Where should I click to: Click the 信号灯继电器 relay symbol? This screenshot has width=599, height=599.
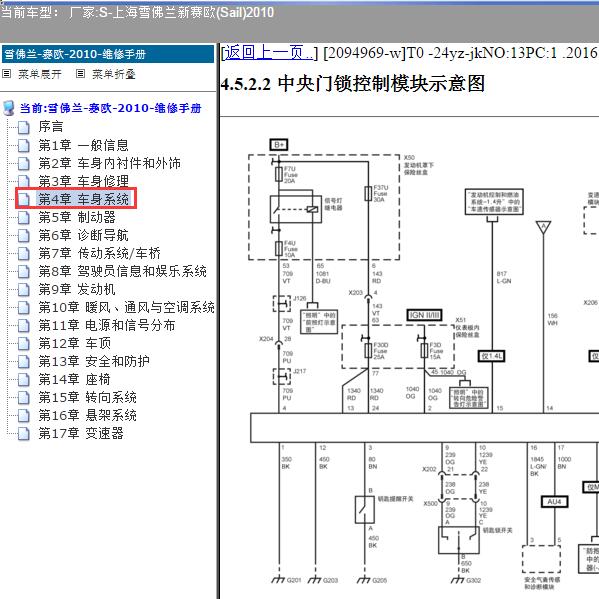point(296,209)
